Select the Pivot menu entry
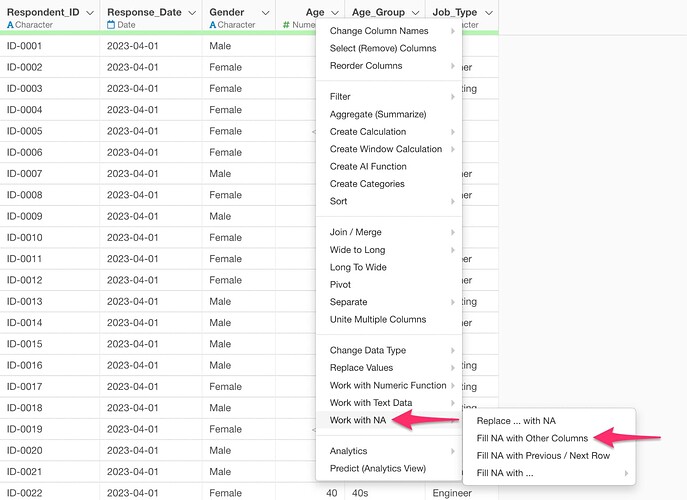The width and height of the screenshot is (687, 500). click(x=341, y=285)
